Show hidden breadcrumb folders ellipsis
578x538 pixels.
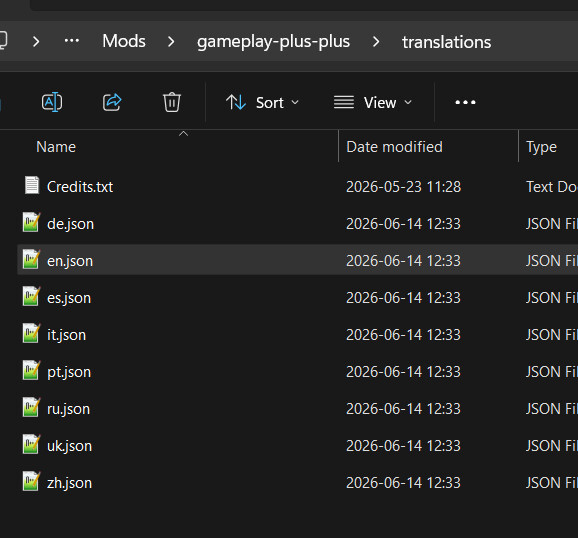pos(72,41)
